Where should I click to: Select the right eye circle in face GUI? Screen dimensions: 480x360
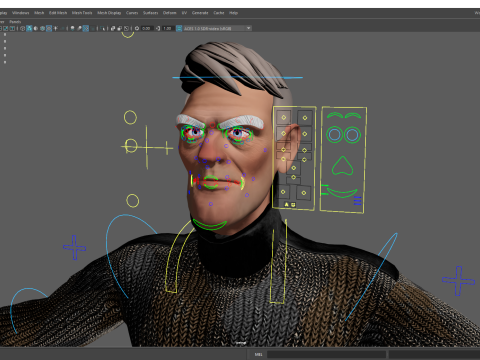point(352,135)
